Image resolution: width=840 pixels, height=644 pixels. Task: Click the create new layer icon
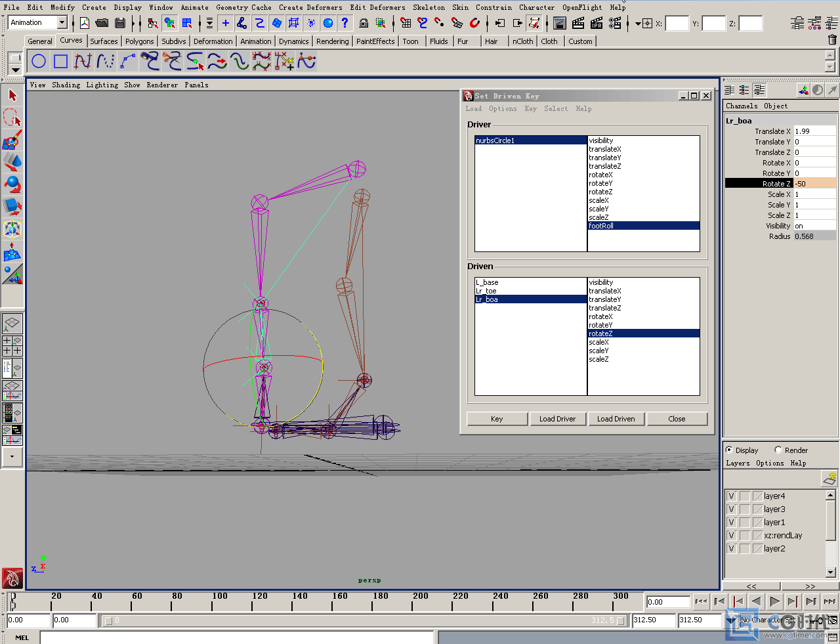(x=829, y=479)
